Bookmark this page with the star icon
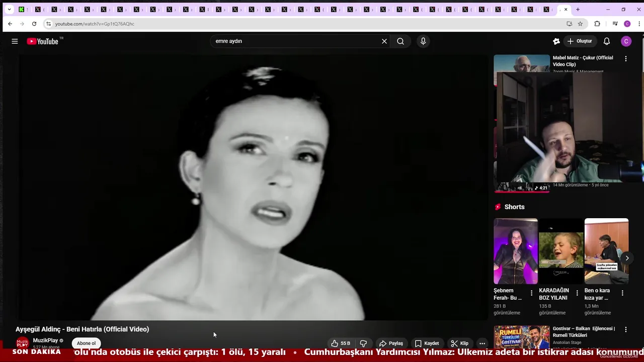644x362 pixels. (x=580, y=24)
